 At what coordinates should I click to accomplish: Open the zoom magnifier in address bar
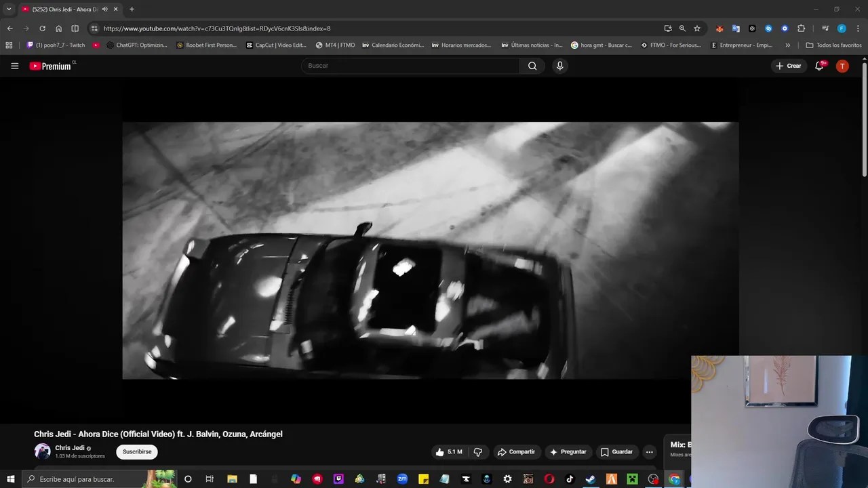pos(682,28)
